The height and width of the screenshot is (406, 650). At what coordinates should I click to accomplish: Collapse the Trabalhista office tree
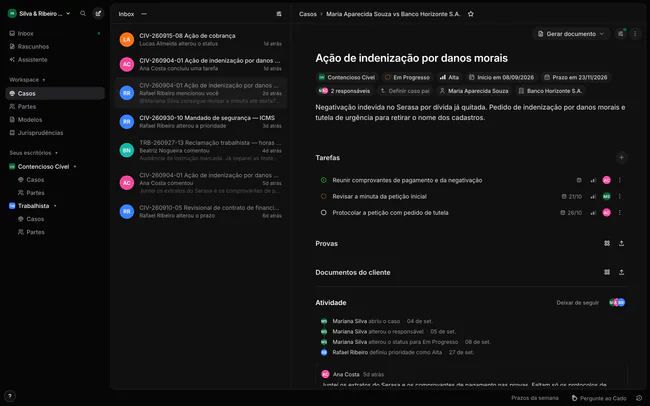tap(55, 206)
